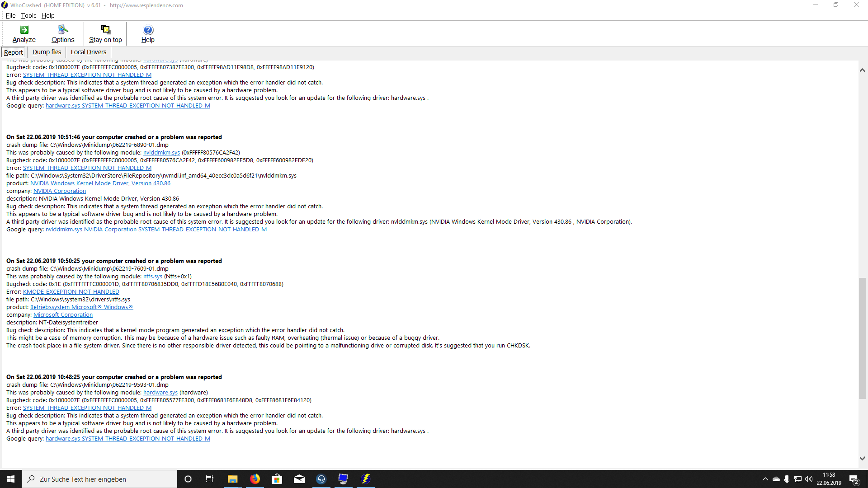Open File Explorer taskbar icon
The image size is (868, 488).
click(233, 479)
